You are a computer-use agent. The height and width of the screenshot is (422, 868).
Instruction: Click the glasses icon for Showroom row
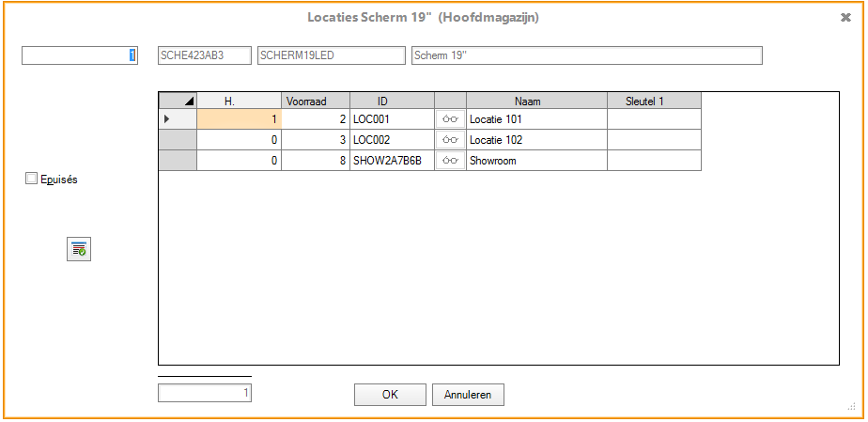pos(450,161)
